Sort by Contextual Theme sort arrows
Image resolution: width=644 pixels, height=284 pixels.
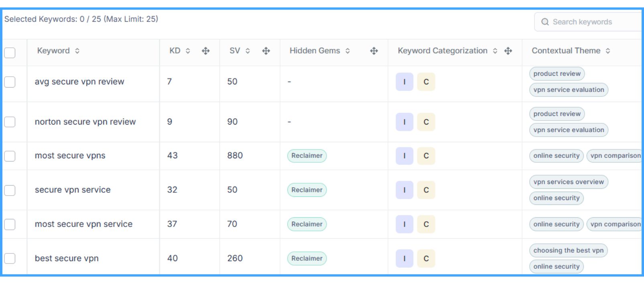(607, 51)
